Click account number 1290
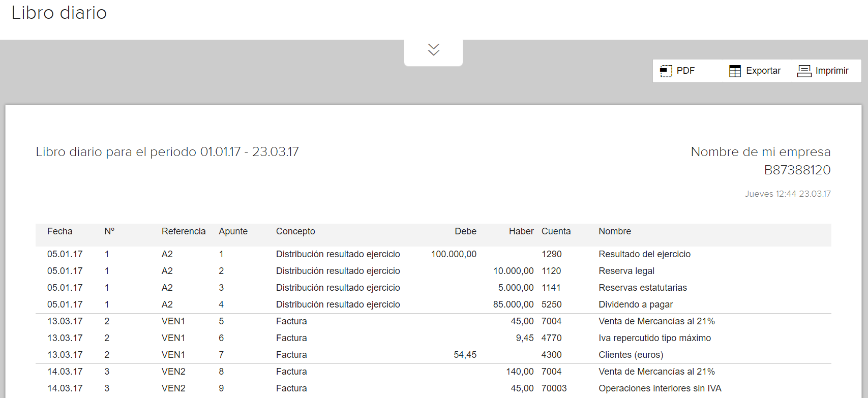This screenshot has height=398, width=868. [552, 254]
